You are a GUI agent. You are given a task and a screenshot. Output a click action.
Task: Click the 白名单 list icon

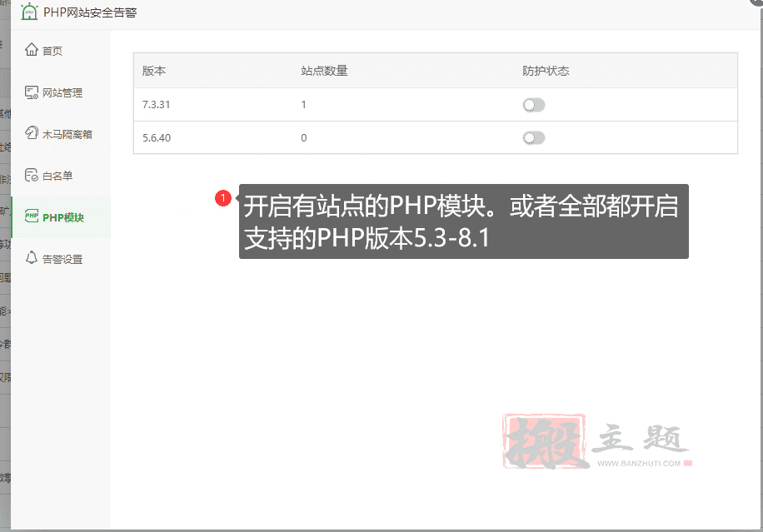(32, 175)
